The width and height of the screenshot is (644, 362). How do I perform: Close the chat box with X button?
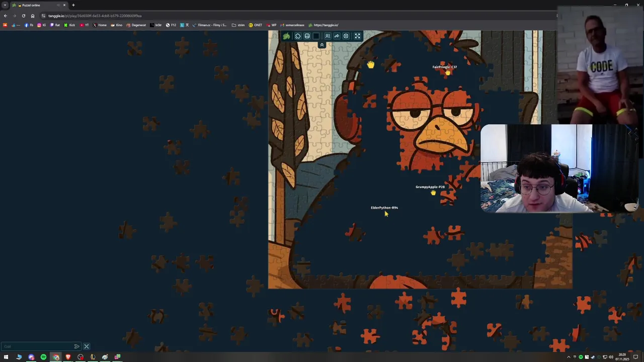tap(87, 346)
